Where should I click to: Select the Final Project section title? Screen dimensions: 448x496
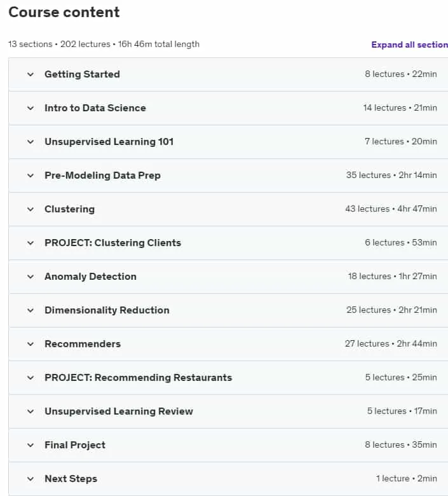tap(75, 445)
